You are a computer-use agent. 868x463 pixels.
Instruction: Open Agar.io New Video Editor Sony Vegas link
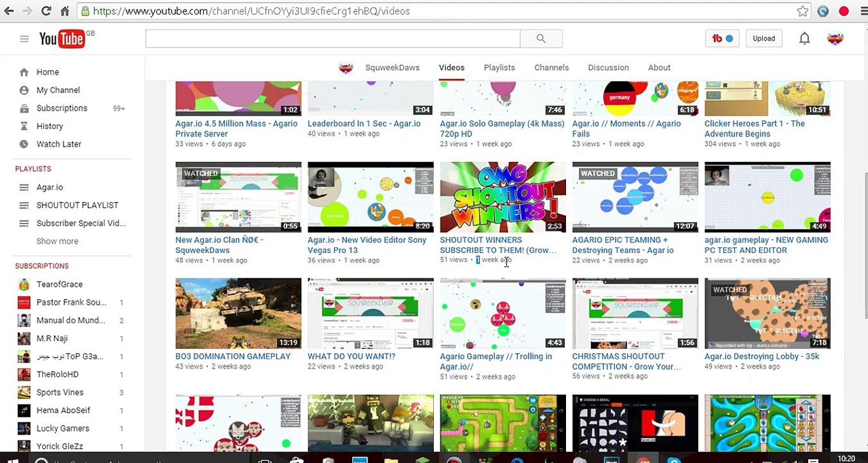pyautogui.click(x=367, y=245)
